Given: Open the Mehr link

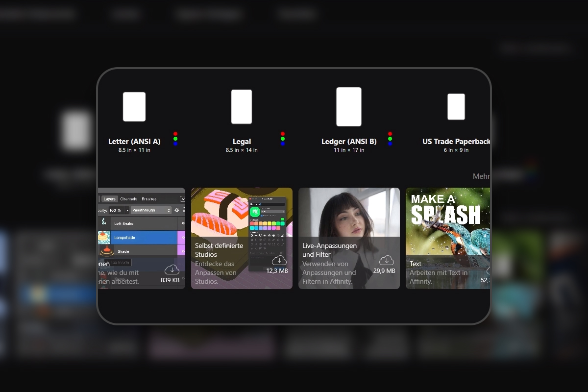Looking at the screenshot, I should pos(481,176).
